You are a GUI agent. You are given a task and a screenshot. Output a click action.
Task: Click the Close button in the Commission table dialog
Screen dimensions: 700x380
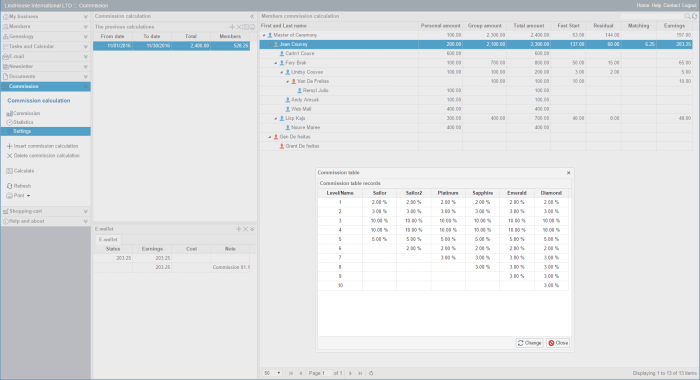pyautogui.click(x=558, y=343)
